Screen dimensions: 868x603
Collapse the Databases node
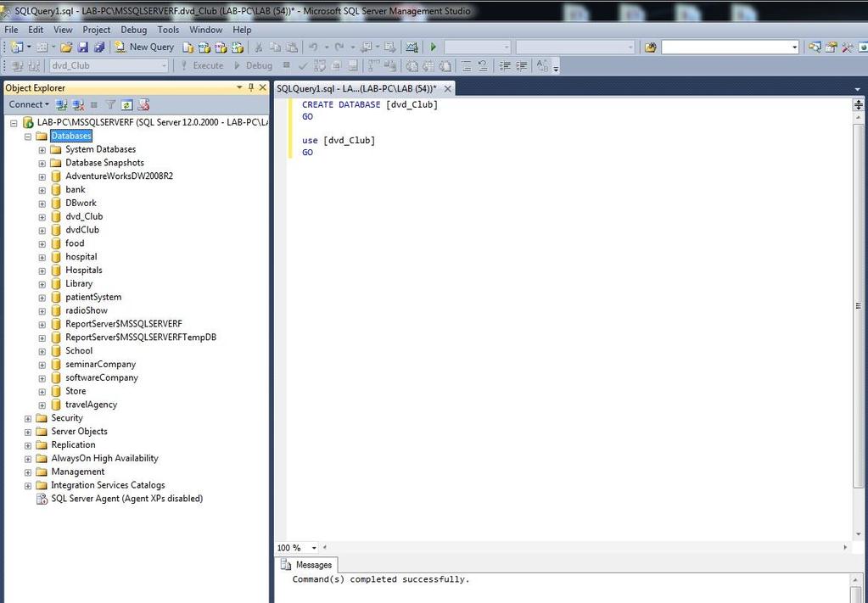[x=28, y=136]
